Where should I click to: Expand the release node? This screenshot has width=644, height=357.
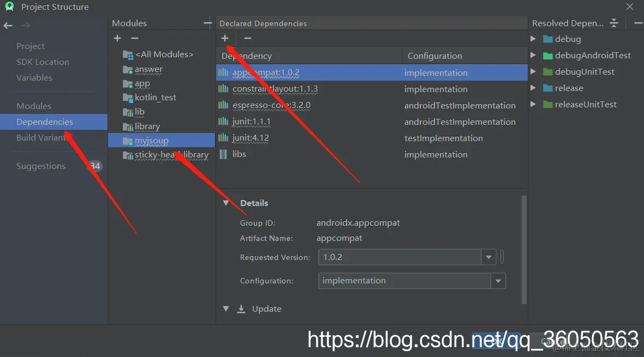[x=533, y=88]
